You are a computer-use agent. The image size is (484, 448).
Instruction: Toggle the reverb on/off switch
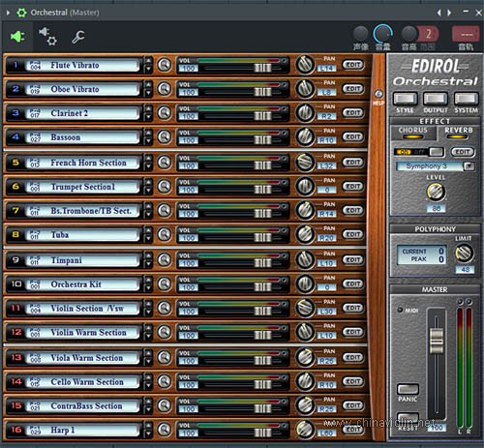419,152
